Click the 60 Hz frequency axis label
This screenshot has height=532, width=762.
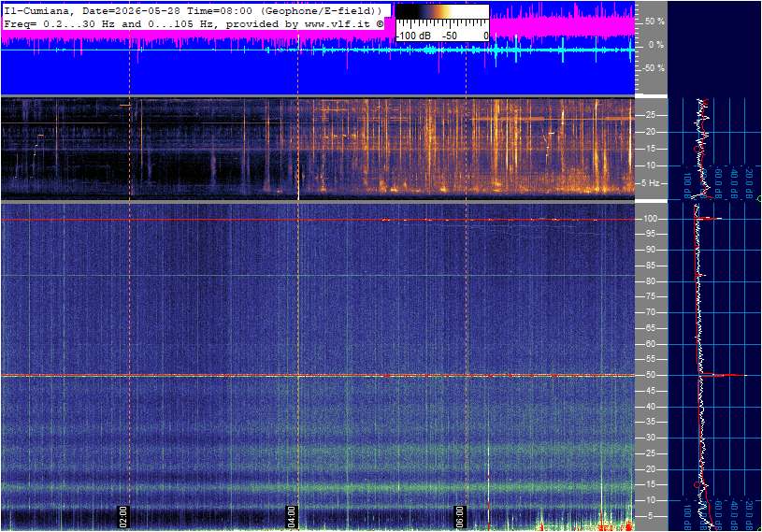point(650,344)
